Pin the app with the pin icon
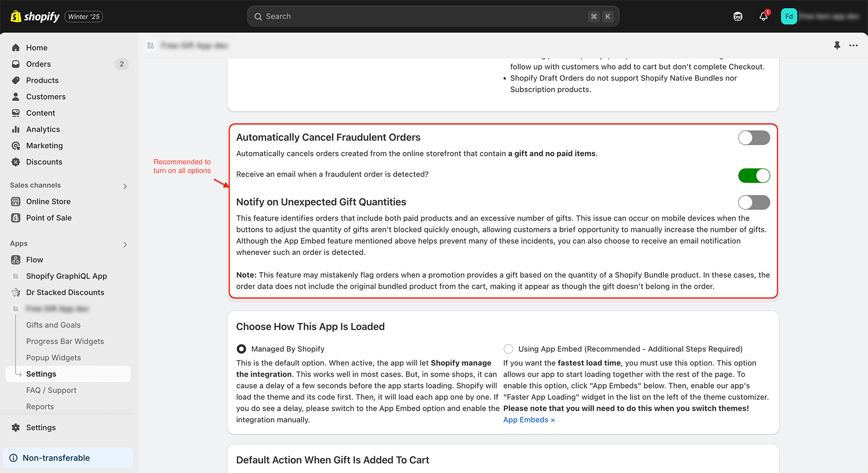The height and width of the screenshot is (473, 868). 837,45
